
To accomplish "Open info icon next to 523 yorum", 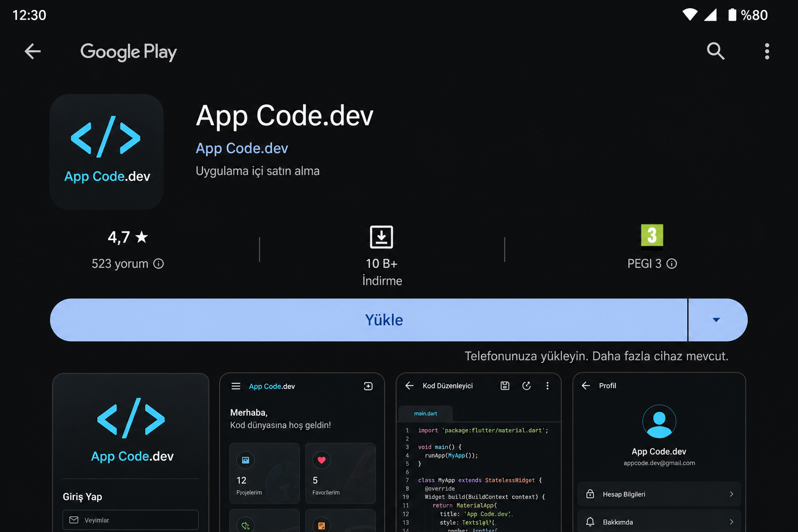I will [x=158, y=264].
